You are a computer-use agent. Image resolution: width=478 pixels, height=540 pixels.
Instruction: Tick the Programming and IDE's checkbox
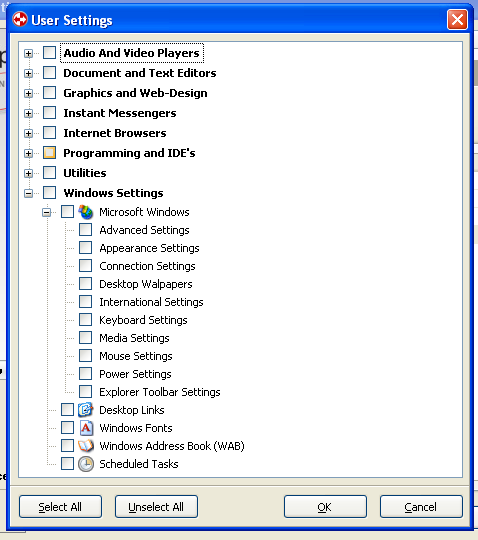coord(50,153)
